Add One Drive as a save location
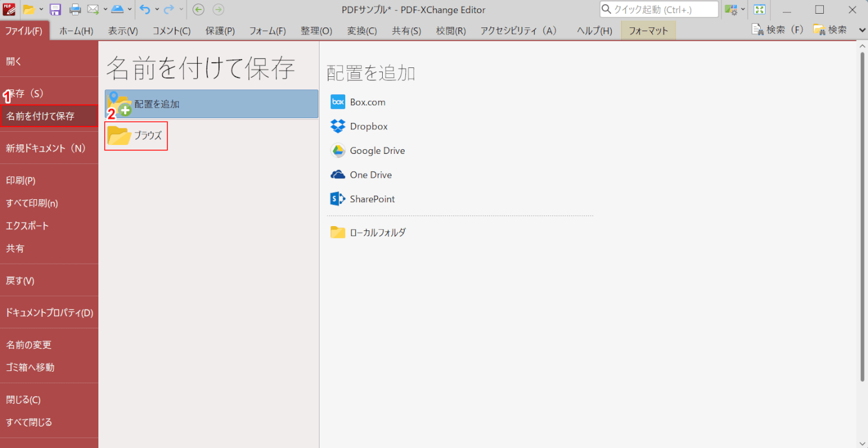Viewport: 868px width, 448px height. [x=361, y=175]
